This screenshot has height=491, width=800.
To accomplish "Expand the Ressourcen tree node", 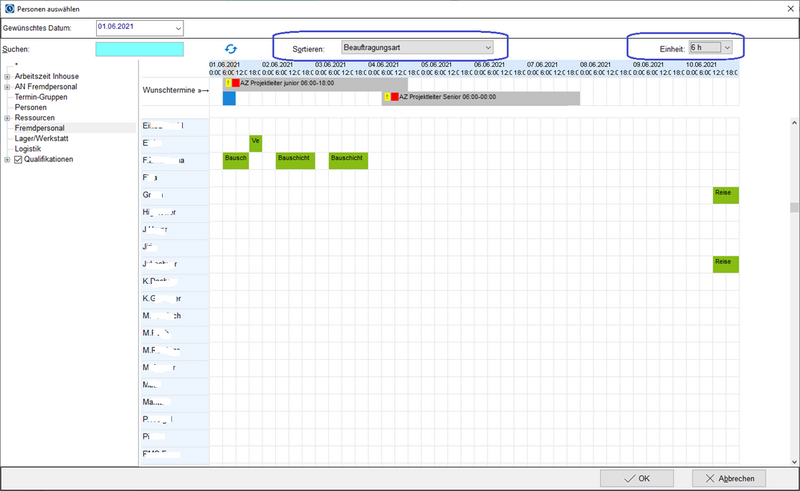I will (7, 117).
